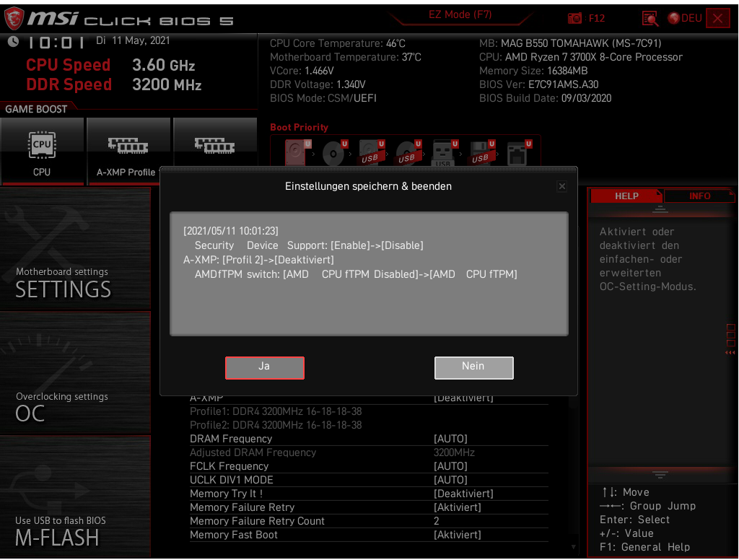Viewport: 739px width, 560px height.
Task: Click the Profile1: DDR4 3200MHz 16-18-18-38 line
Action: tap(276, 411)
